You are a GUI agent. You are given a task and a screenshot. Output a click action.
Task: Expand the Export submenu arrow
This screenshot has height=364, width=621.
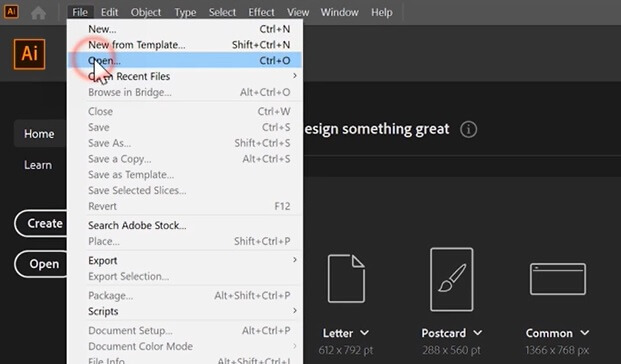point(295,260)
